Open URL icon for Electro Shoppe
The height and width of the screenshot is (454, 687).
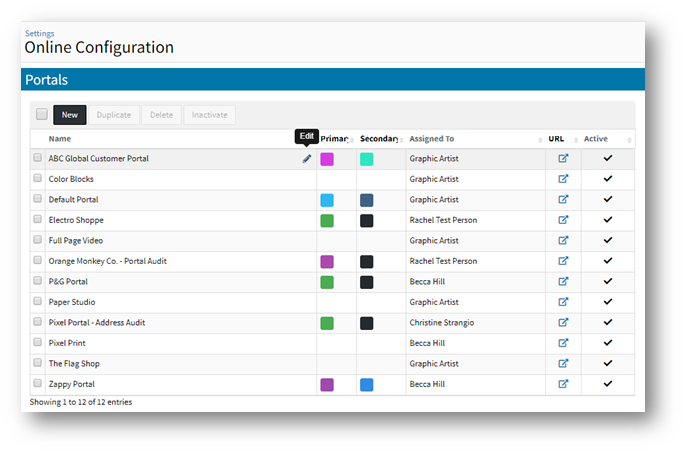[563, 220]
